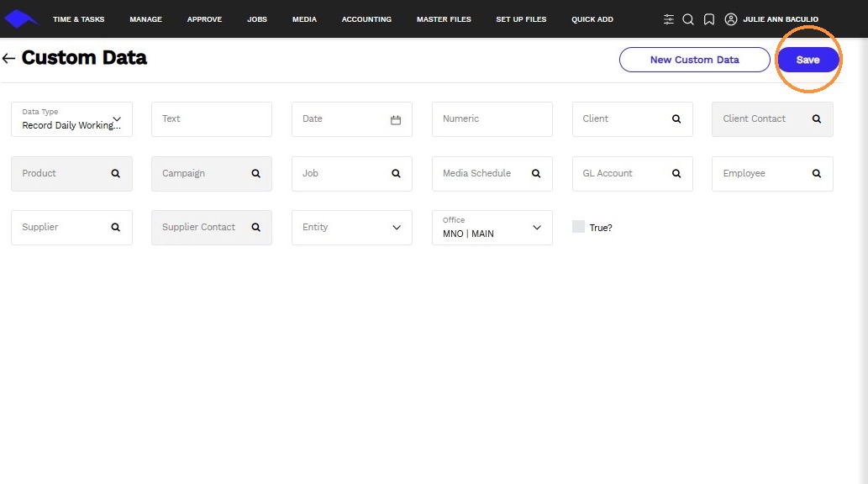Screen dimensions: 868x484
Task: Expand the Data Type dropdown
Action: coord(72,119)
